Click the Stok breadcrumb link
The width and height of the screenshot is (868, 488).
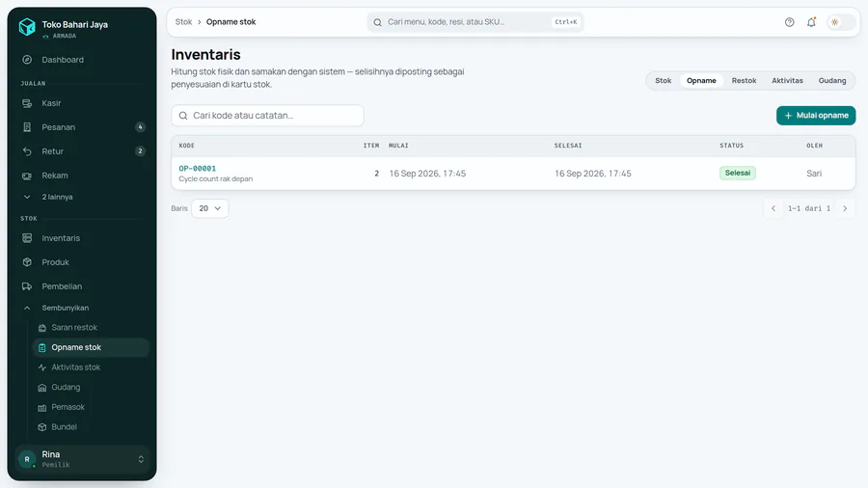[x=183, y=22]
